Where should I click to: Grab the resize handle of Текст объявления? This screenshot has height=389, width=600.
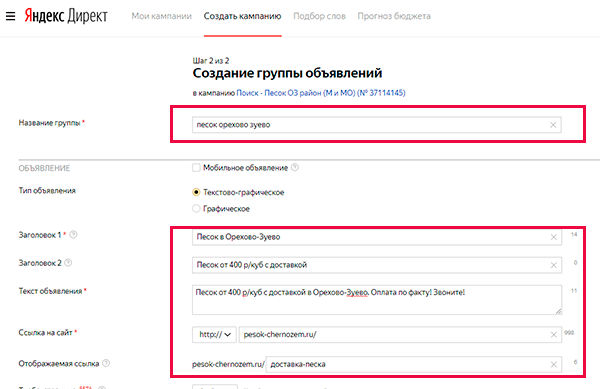coord(558,311)
